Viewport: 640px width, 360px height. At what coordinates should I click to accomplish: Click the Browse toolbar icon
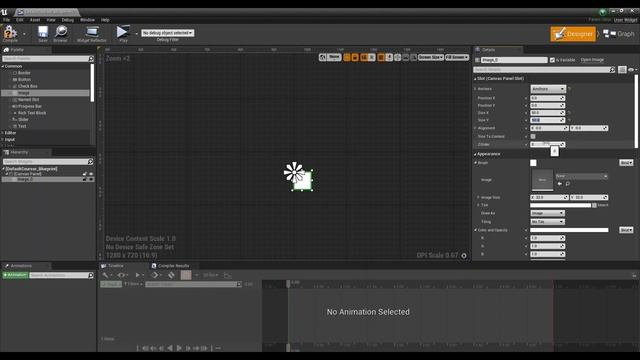(x=60, y=33)
